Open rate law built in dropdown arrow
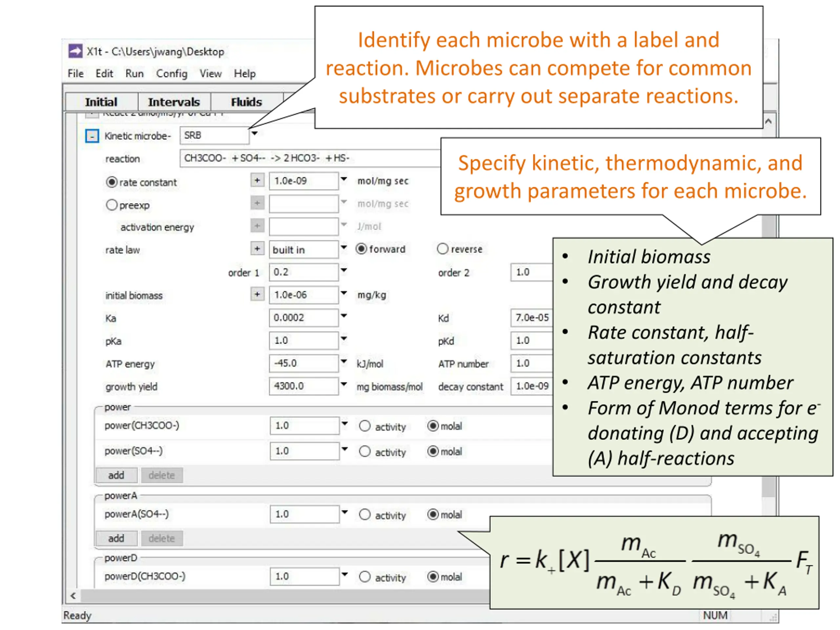840x630 pixels. (x=344, y=247)
